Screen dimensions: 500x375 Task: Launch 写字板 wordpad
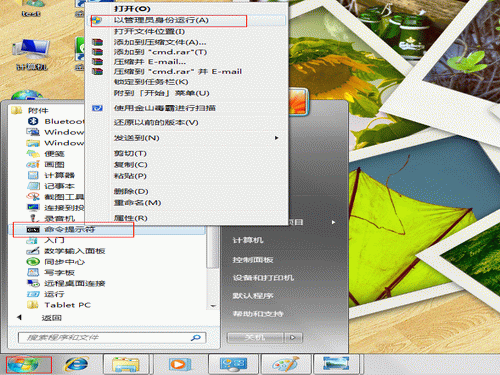pos(51,272)
